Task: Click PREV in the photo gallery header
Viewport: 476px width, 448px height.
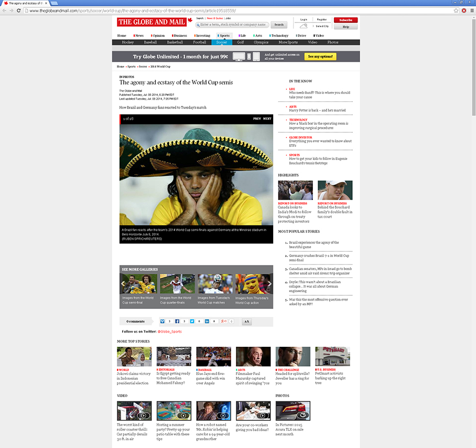Action: coord(257,119)
